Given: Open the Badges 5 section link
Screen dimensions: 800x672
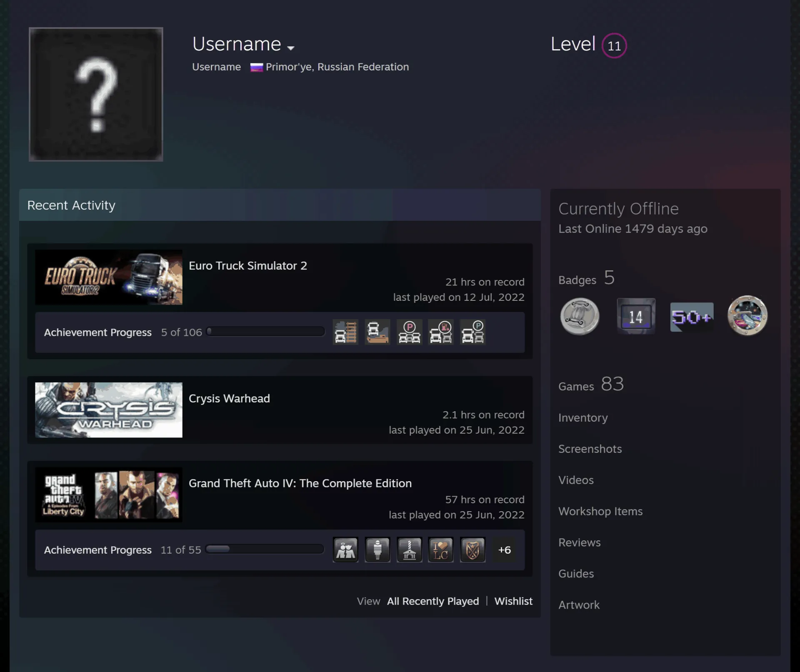Looking at the screenshot, I should [x=586, y=278].
